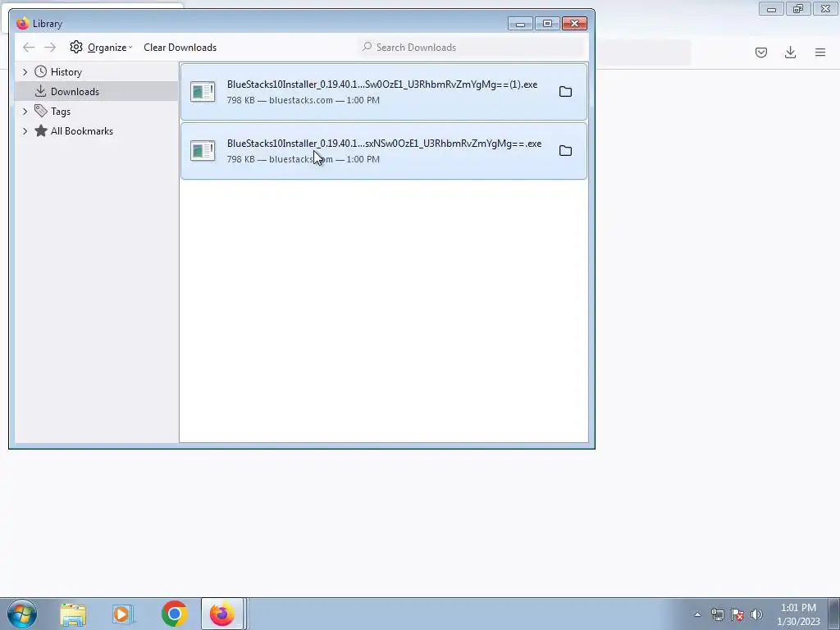Open the Firefox hamburger application menu
Image resolution: width=840 pixels, height=630 pixels.
[820, 52]
